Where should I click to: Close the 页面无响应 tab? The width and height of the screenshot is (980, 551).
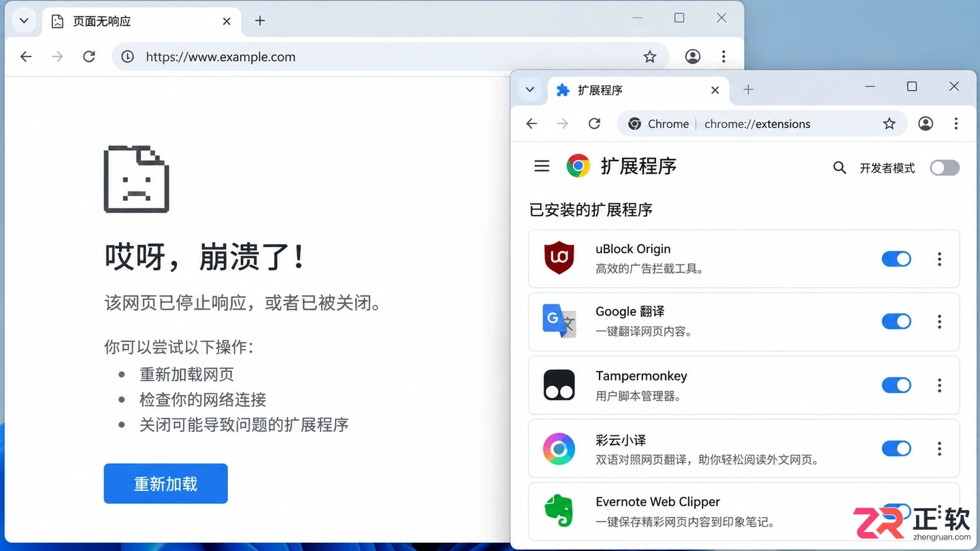[x=227, y=21]
